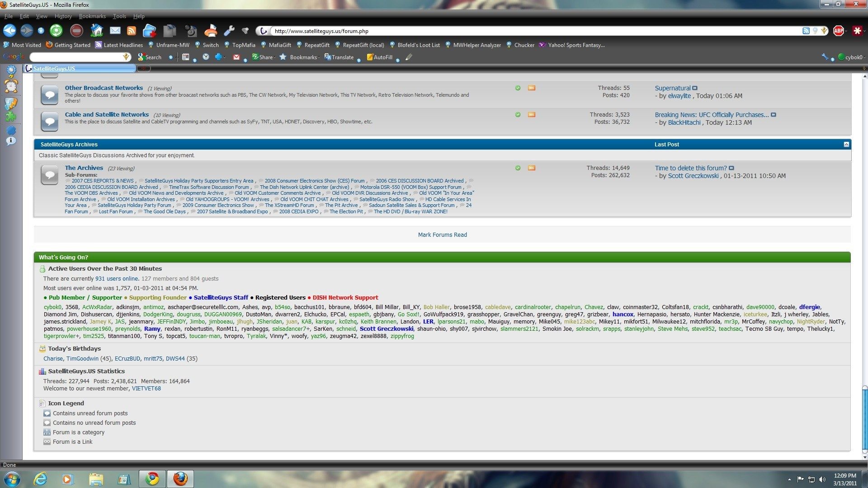This screenshot has height=488, width=868.
Task: Click the Adblock Plus ABP icon
Action: 838,31
